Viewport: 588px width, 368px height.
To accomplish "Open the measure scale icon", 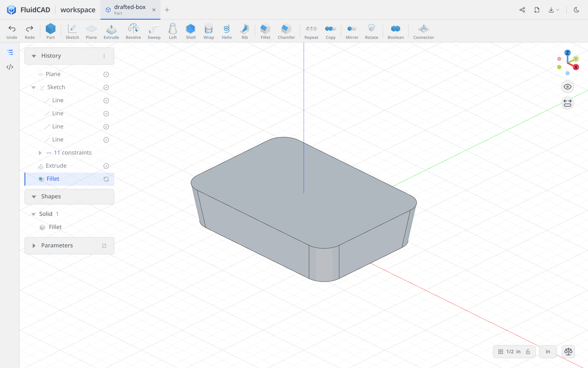I will point(568,351).
